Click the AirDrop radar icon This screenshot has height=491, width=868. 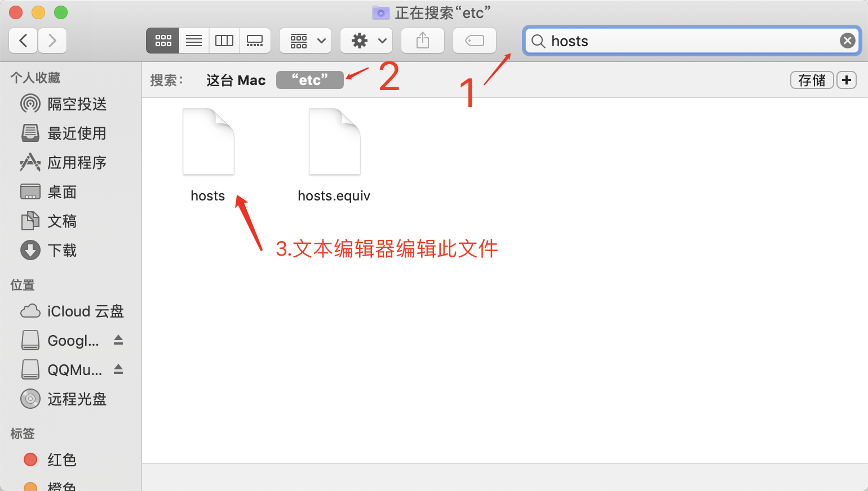30,104
